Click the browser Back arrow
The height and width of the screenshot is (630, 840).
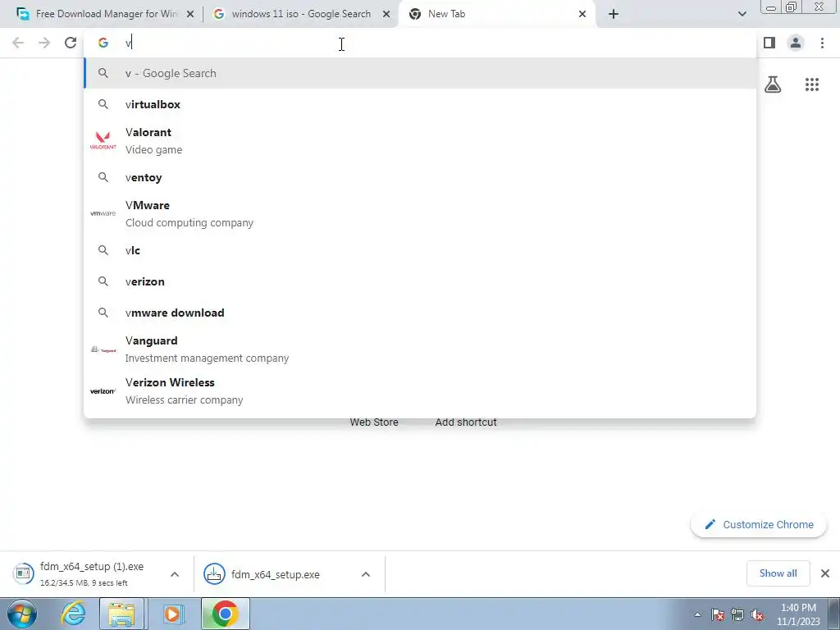tap(18, 43)
